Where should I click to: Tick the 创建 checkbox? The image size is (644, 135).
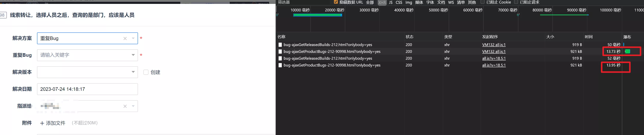146,72
